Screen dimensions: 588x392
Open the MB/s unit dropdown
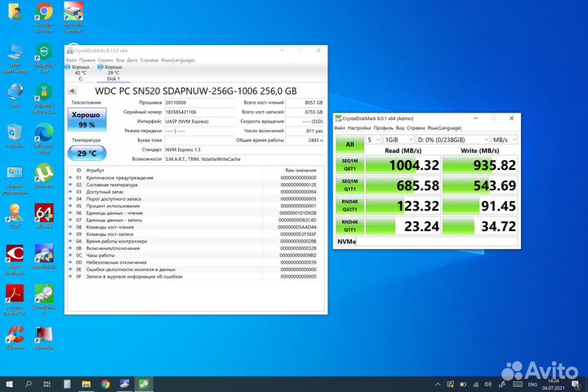pos(505,140)
